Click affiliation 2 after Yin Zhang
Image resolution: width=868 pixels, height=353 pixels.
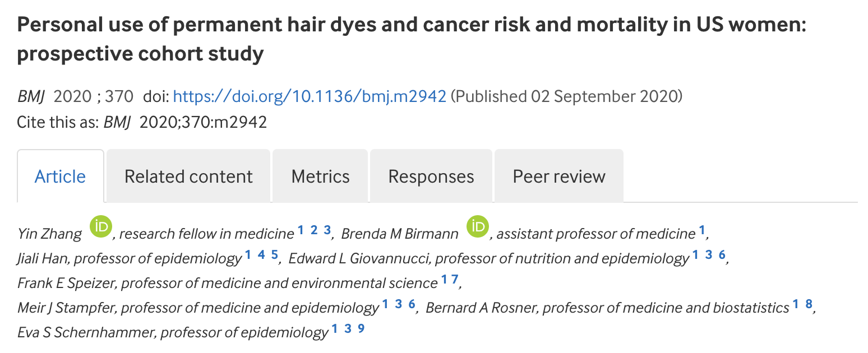pyautogui.click(x=314, y=230)
